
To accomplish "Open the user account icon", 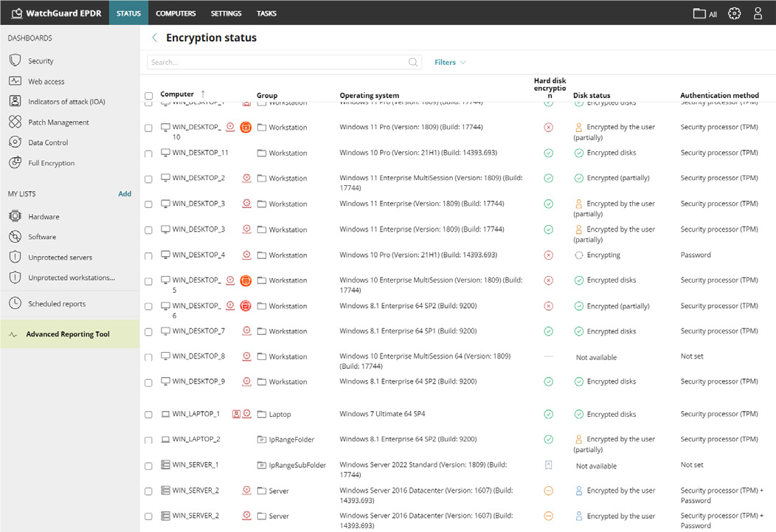I will 758,13.
